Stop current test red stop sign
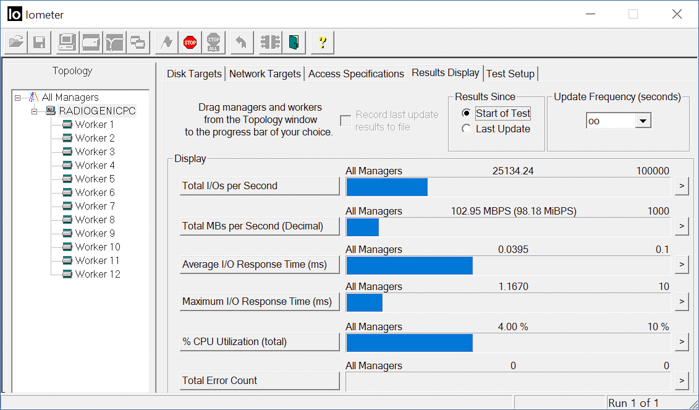The image size is (699, 410). [190, 43]
